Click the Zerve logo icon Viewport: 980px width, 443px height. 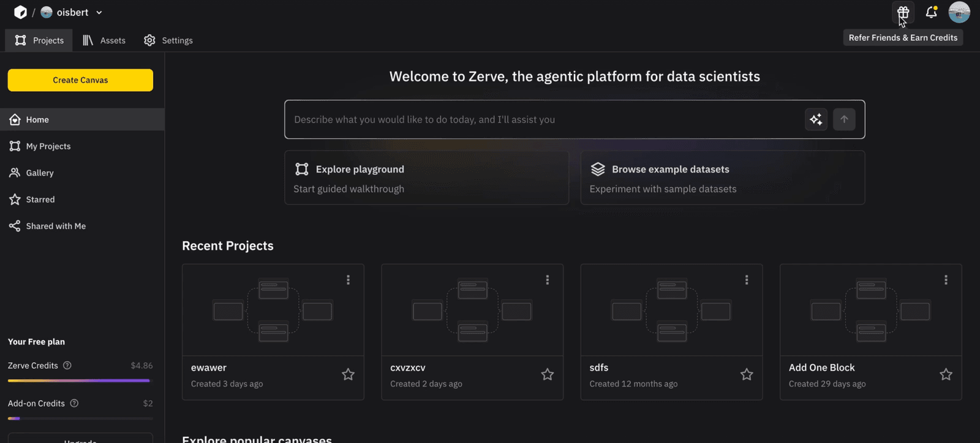(x=20, y=12)
